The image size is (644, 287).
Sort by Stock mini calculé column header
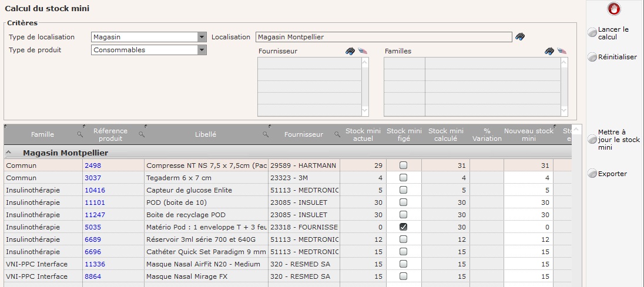pos(445,134)
